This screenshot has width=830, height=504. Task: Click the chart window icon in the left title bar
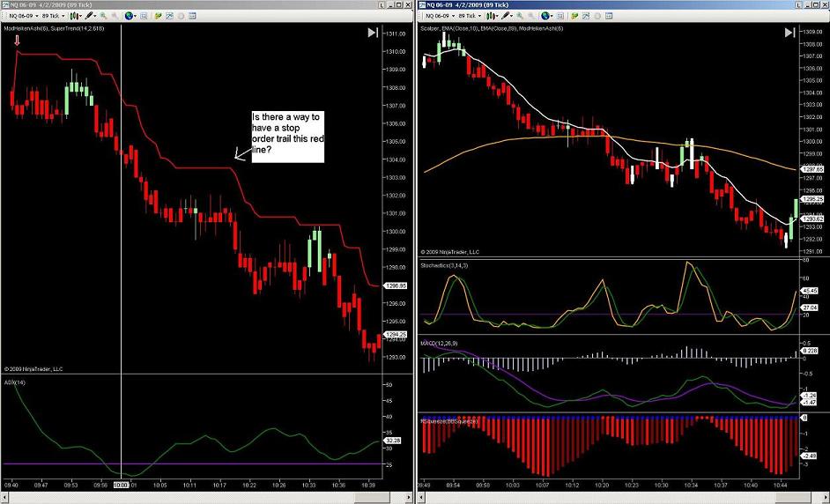[x=5, y=4]
